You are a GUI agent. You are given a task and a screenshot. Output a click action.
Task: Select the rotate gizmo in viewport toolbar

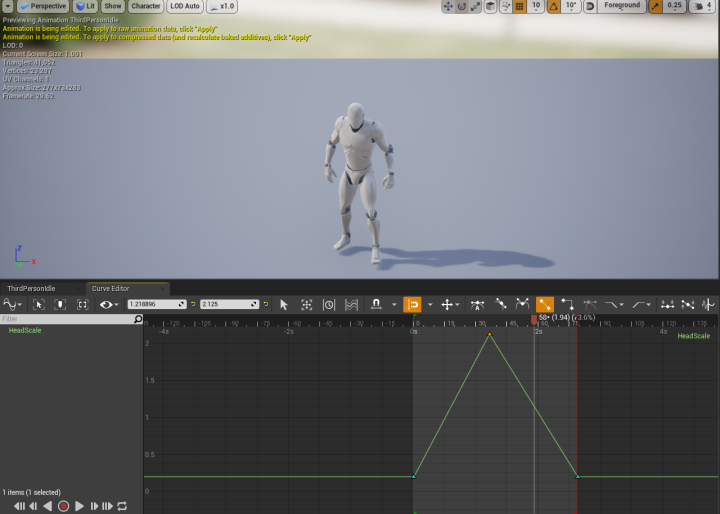462,6
